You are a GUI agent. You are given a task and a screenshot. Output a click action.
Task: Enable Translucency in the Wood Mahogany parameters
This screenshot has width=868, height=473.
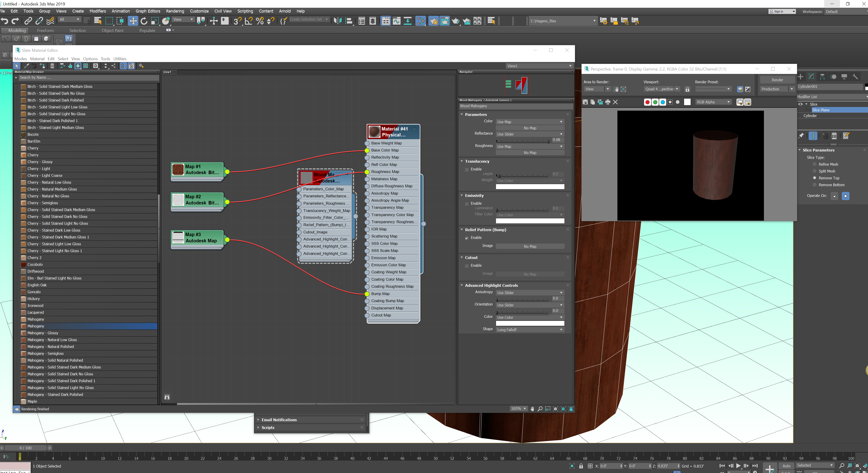tap(467, 169)
